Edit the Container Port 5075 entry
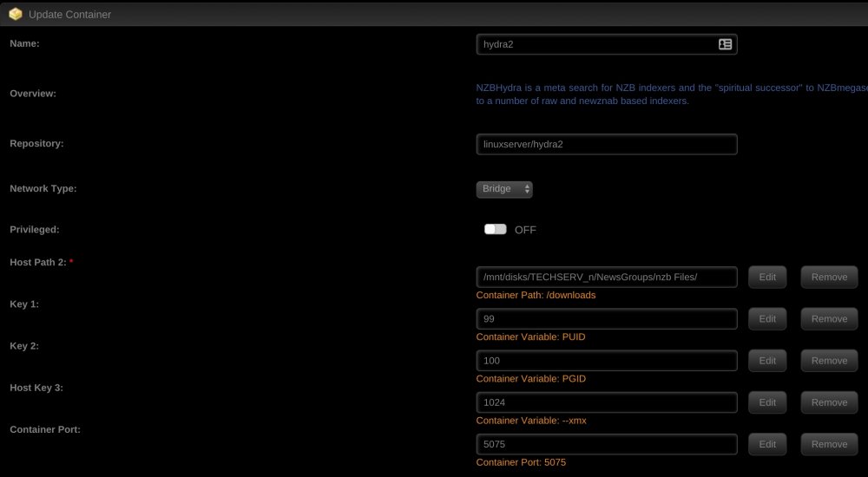This screenshot has width=868, height=477. pos(767,444)
